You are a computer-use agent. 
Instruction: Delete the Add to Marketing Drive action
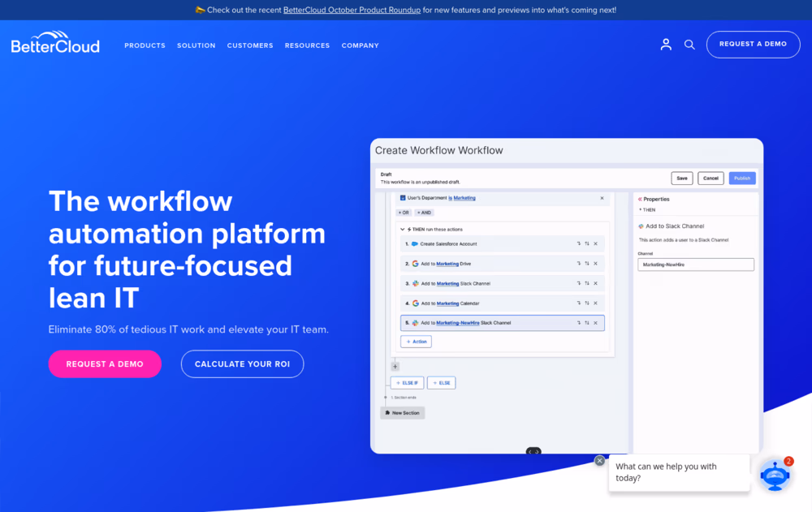595,264
